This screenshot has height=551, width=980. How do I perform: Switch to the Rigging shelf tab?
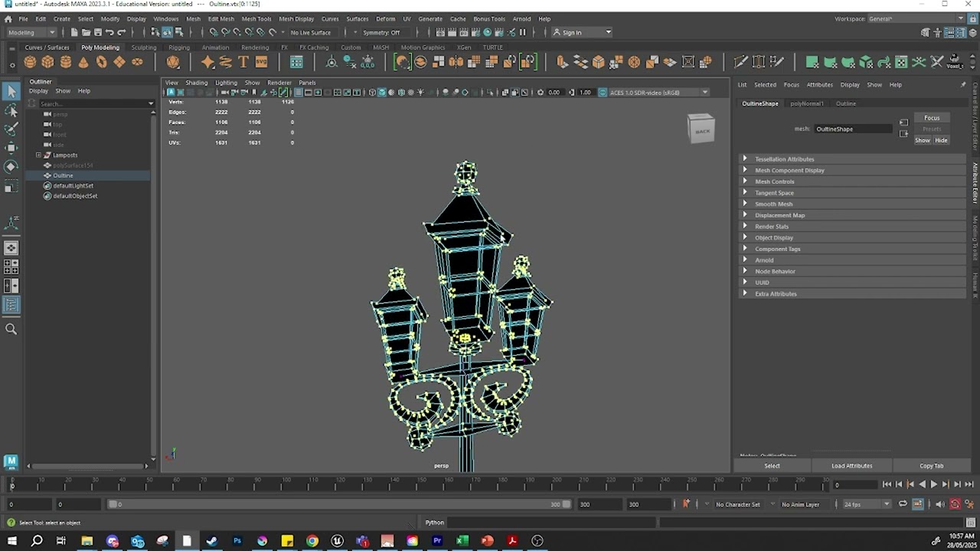point(179,47)
